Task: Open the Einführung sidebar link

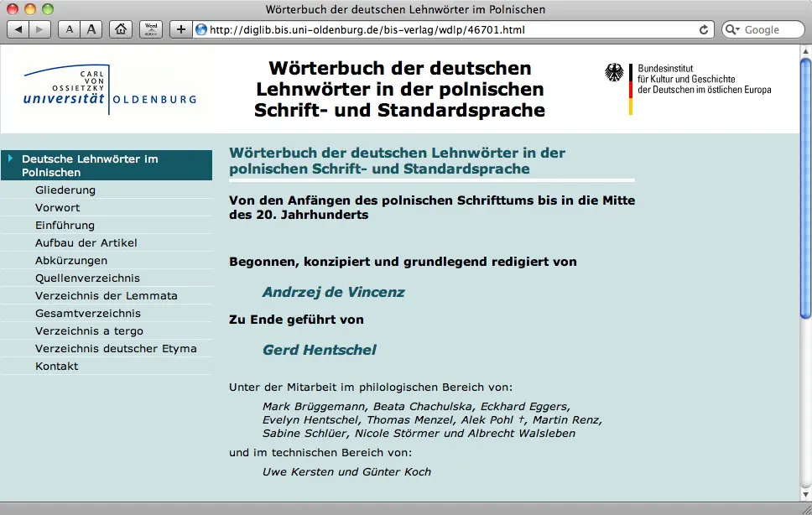Action: [x=65, y=225]
